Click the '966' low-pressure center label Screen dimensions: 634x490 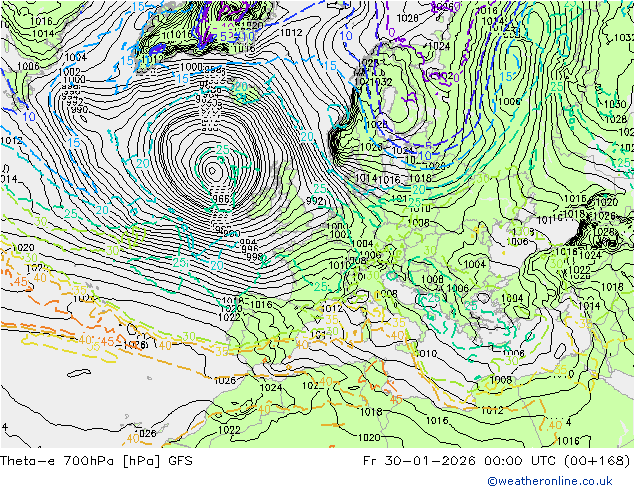(x=221, y=199)
